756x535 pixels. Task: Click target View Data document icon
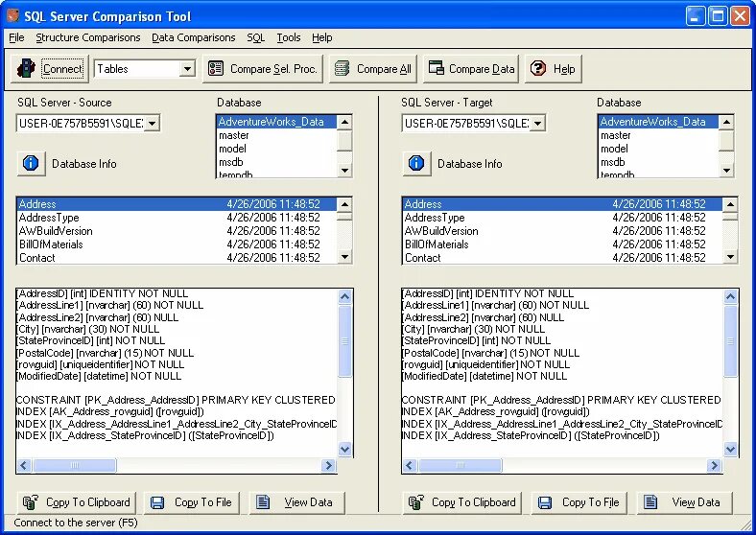click(x=650, y=502)
